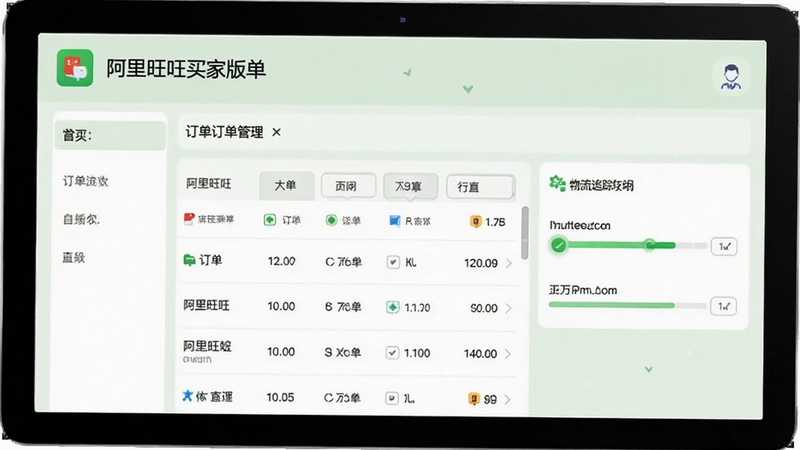This screenshot has height=450, width=800.
Task: Expand the 140.00 row chevron
Action: click(508, 354)
